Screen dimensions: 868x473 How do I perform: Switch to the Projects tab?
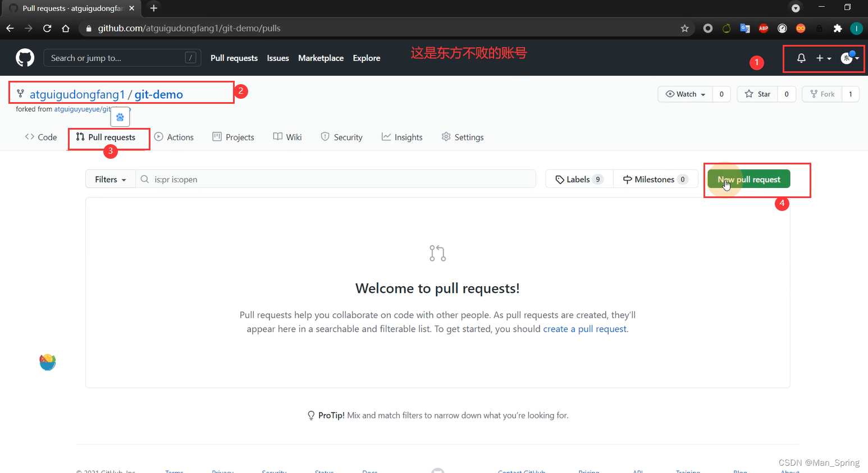tap(233, 137)
